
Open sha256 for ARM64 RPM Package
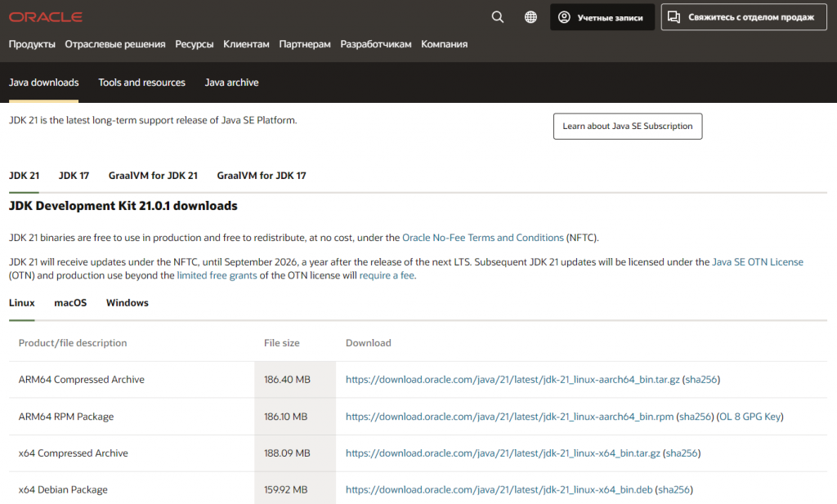click(x=695, y=417)
